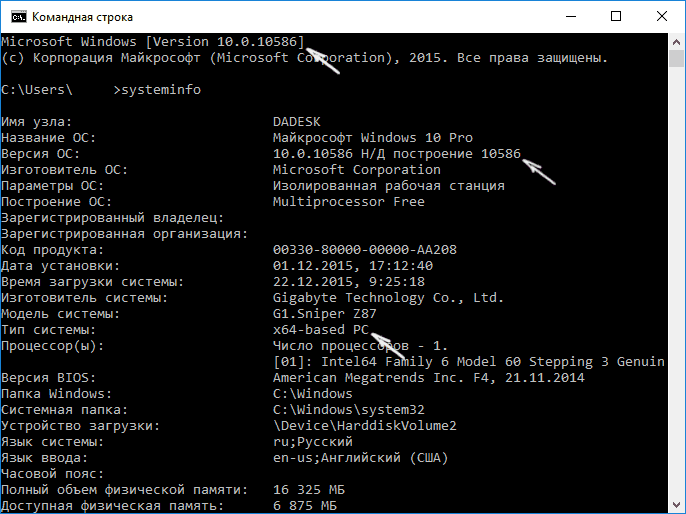Screen dimensions: 686x514
Task: Click the 'Командная строка' window title text
Action: click(82, 17)
